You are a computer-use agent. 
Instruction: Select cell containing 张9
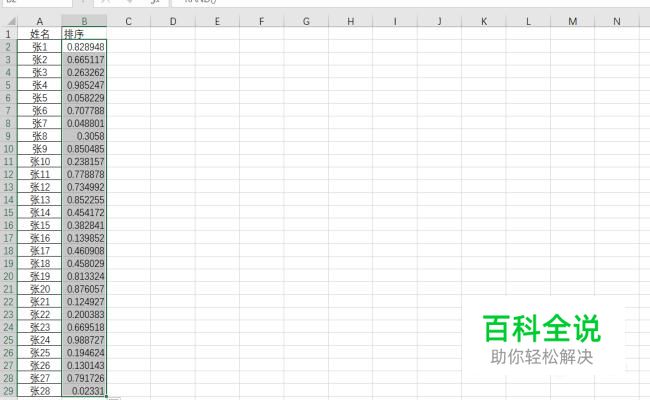coord(39,149)
